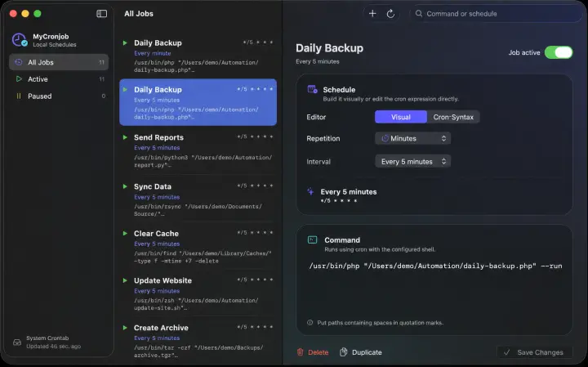The image size is (588, 367).
Task: Toggle the Job active switch
Action: coord(559,52)
